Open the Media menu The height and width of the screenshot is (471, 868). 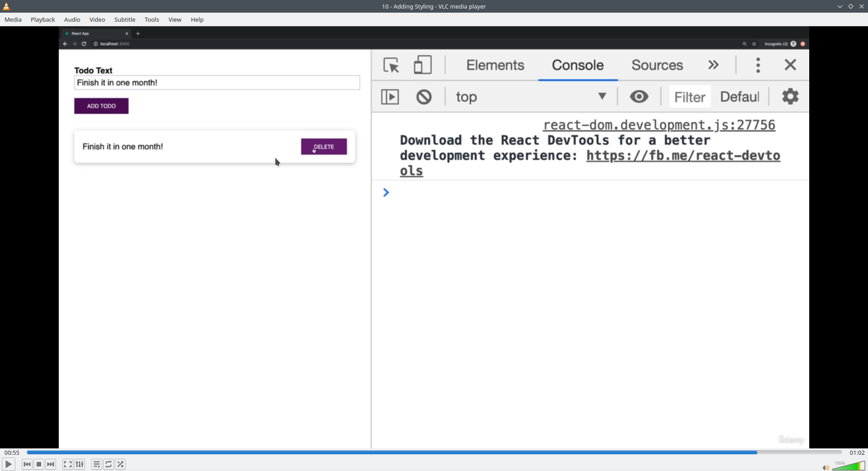coord(13,19)
